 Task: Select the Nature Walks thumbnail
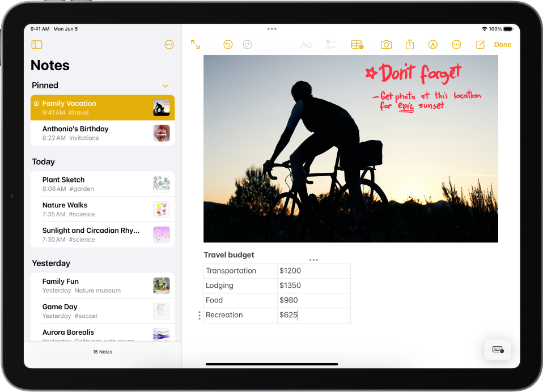(x=162, y=210)
